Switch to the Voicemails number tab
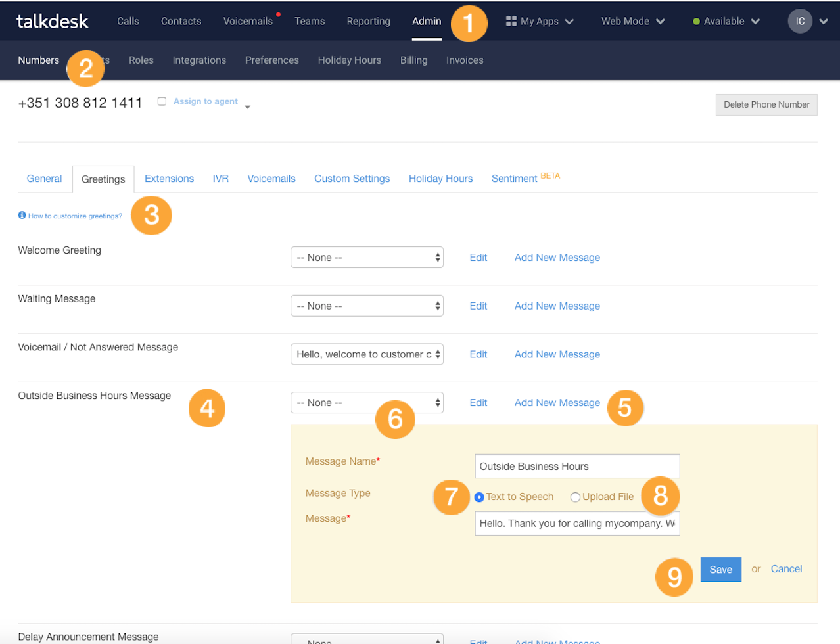The height and width of the screenshot is (644, 840). [271, 179]
